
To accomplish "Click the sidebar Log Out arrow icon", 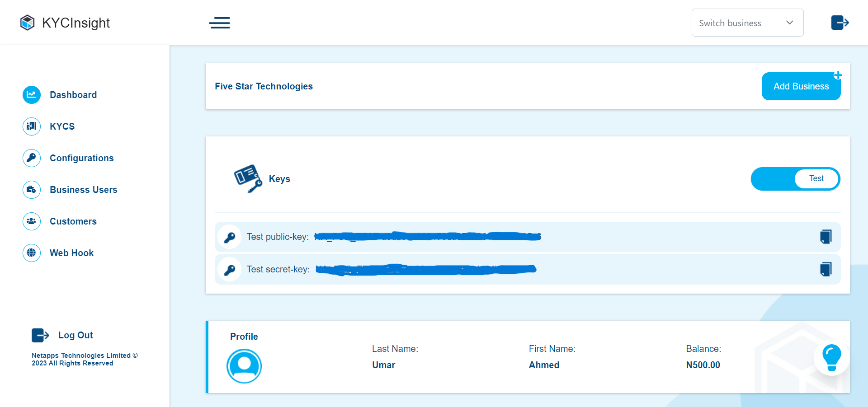I will pyautogui.click(x=40, y=335).
